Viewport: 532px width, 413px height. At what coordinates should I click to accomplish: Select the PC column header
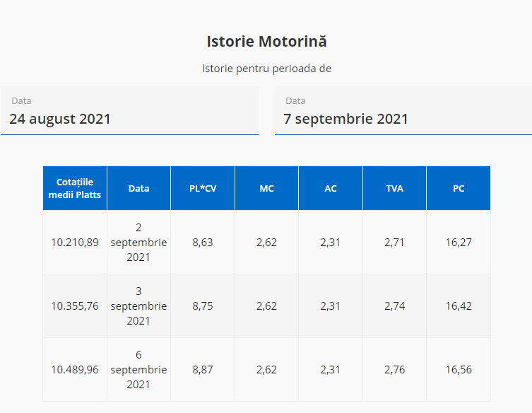tap(459, 188)
